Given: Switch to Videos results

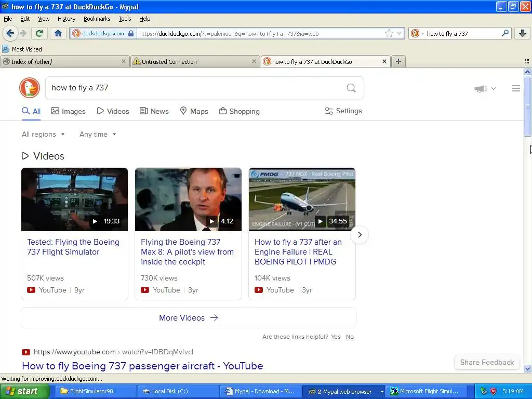Looking at the screenshot, I should point(113,111).
